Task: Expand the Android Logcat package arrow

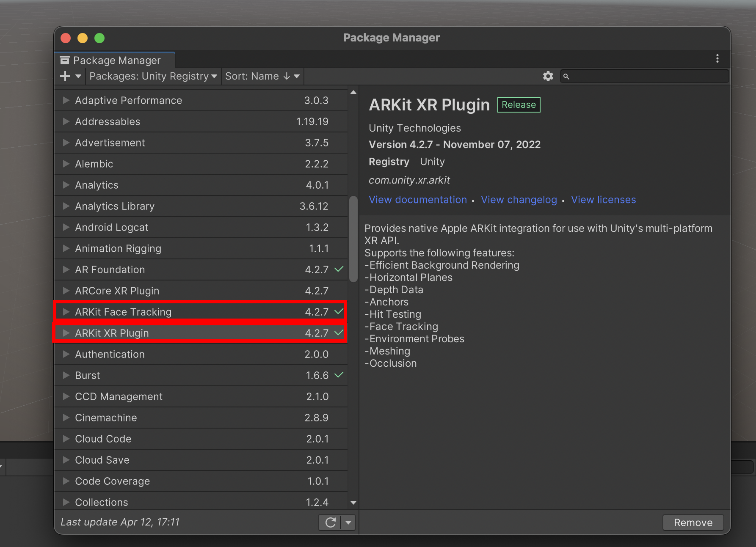Action: (66, 227)
